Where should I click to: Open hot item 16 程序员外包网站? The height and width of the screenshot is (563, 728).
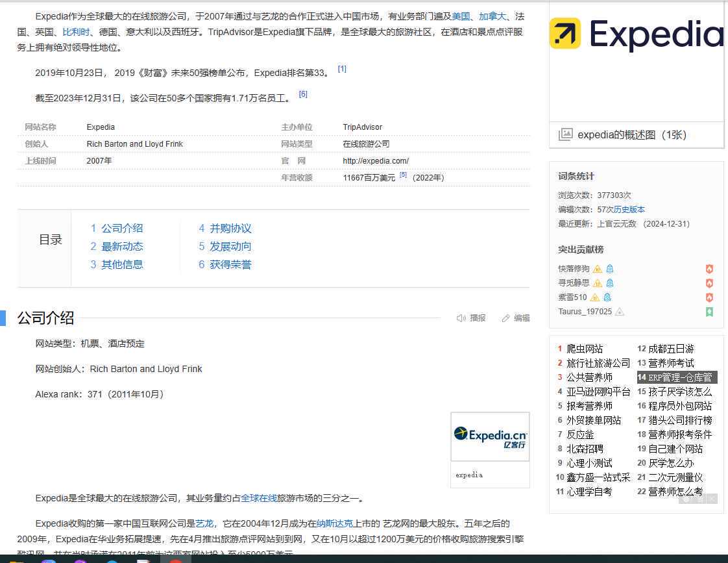[680, 406]
